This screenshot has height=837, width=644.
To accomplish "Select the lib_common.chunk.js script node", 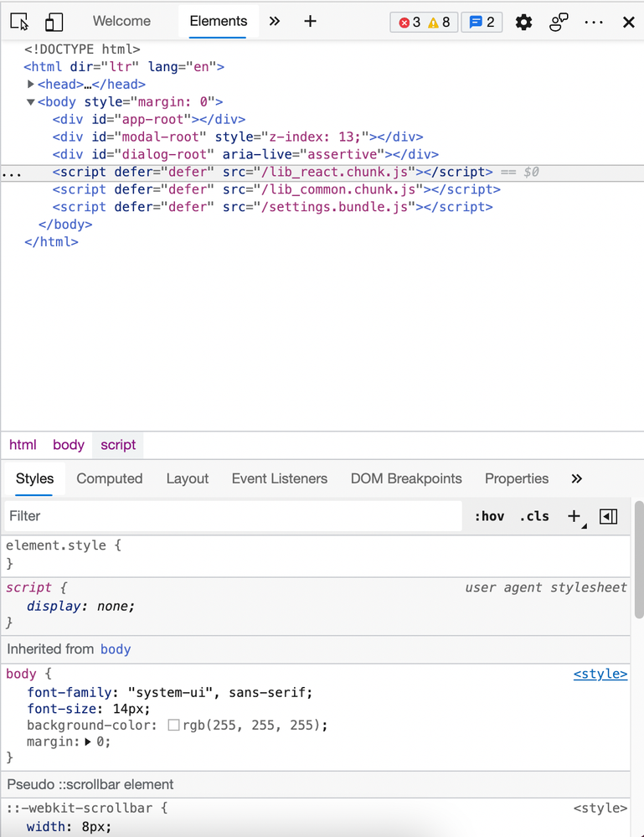I will point(276,190).
